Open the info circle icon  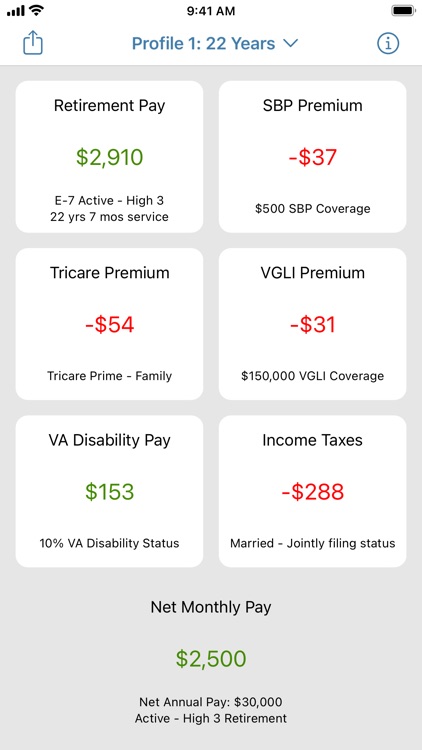pos(388,44)
